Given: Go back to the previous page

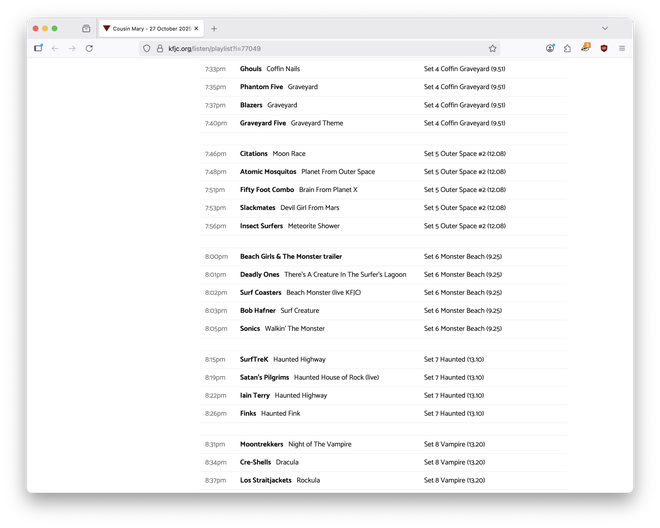Looking at the screenshot, I should pos(55,48).
